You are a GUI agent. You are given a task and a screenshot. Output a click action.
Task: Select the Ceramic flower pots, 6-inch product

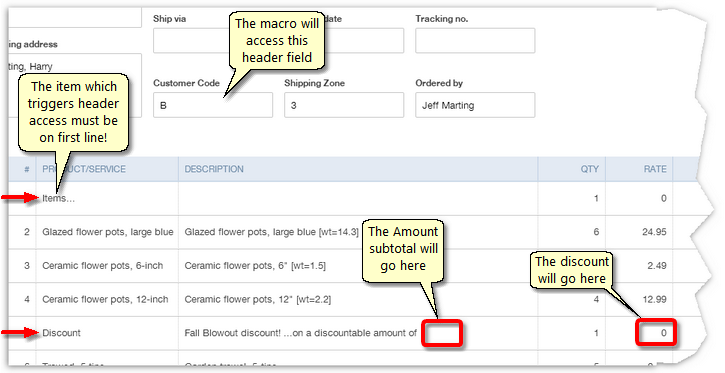pos(107,266)
